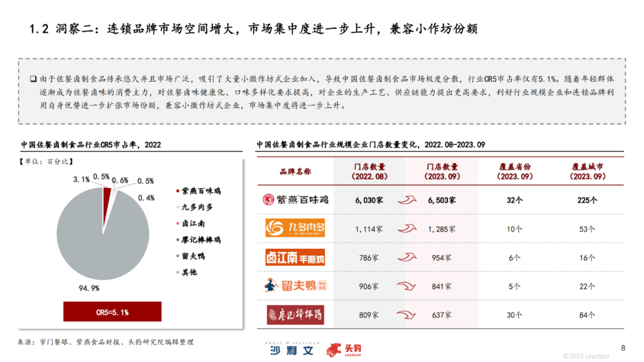
Task: Click the 94.9% pie label
Action: 89,289
